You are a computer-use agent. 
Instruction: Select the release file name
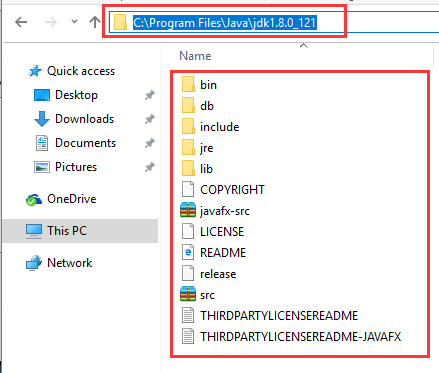pyautogui.click(x=218, y=274)
